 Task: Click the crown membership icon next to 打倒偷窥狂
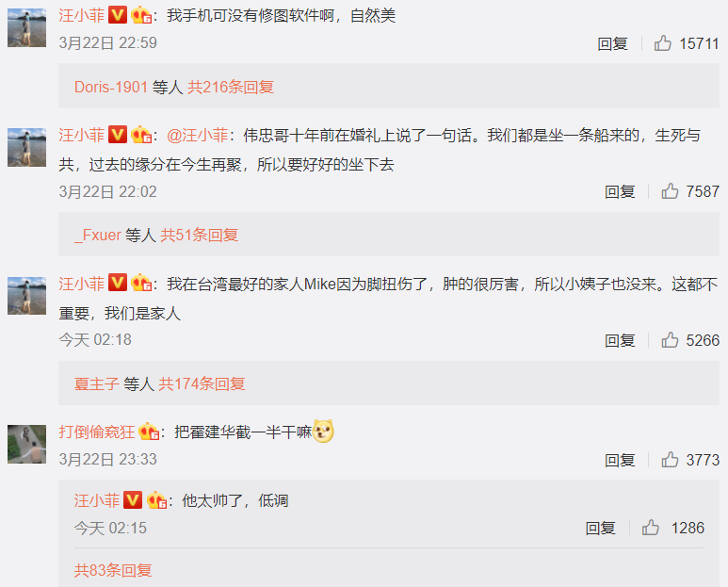(x=149, y=432)
